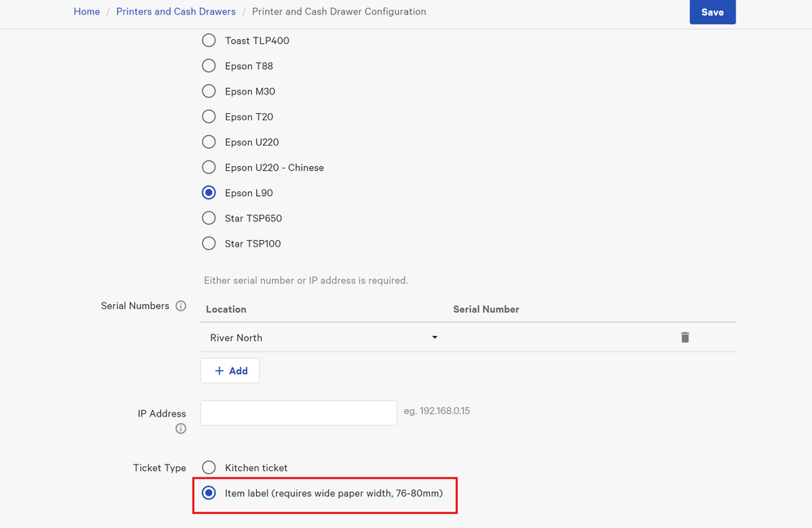Image resolution: width=812 pixels, height=528 pixels.
Task: Click the trash icon for River North row
Action: coord(684,338)
